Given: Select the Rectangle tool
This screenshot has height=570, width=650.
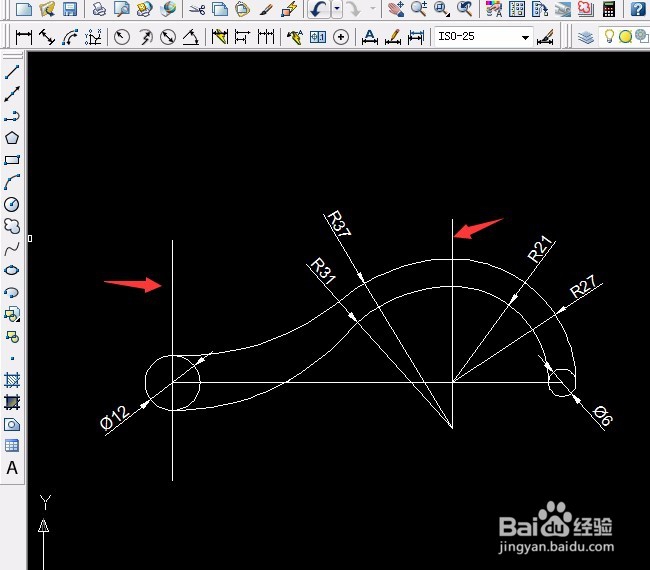Looking at the screenshot, I should (12, 160).
